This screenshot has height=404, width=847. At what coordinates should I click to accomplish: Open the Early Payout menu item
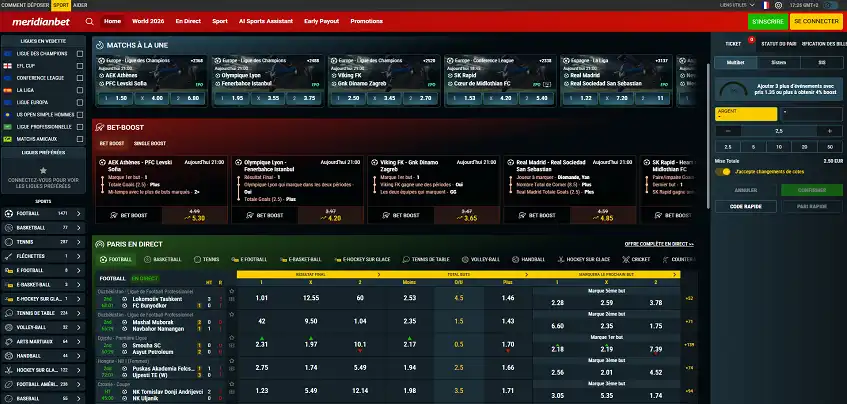pos(321,22)
